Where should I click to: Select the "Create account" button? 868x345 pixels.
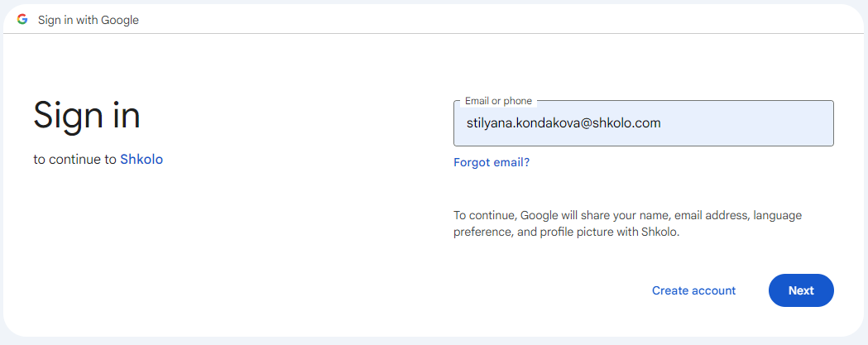coord(693,290)
